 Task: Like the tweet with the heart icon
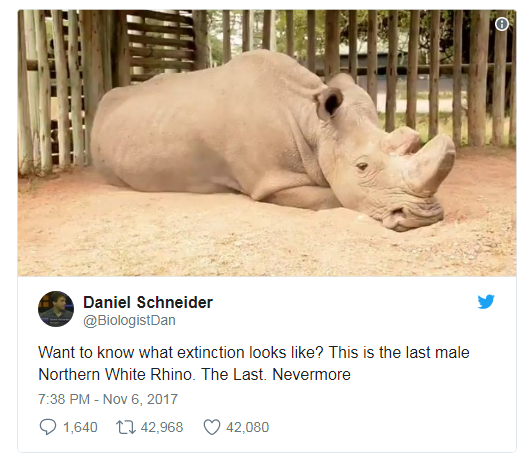(x=212, y=427)
